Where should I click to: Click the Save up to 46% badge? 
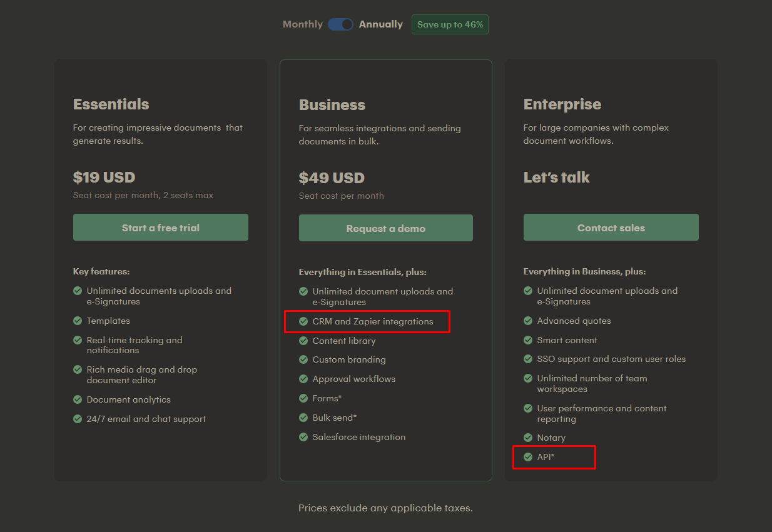(x=450, y=24)
